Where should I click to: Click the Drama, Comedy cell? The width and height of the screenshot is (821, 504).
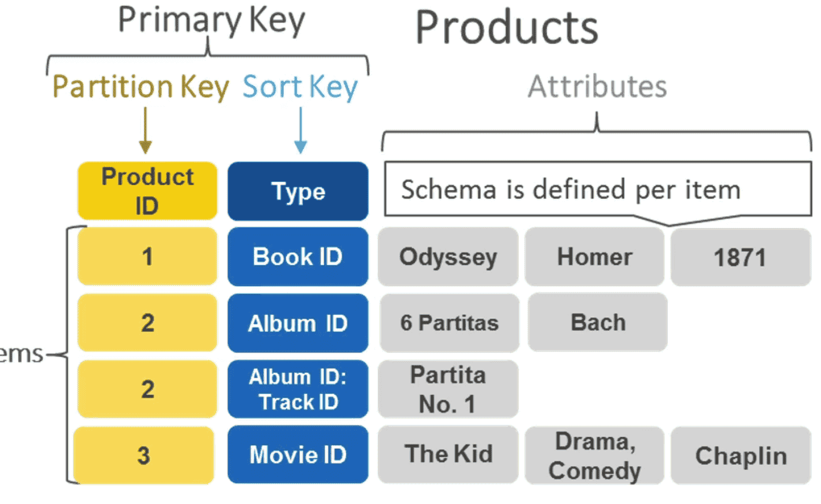pos(595,456)
